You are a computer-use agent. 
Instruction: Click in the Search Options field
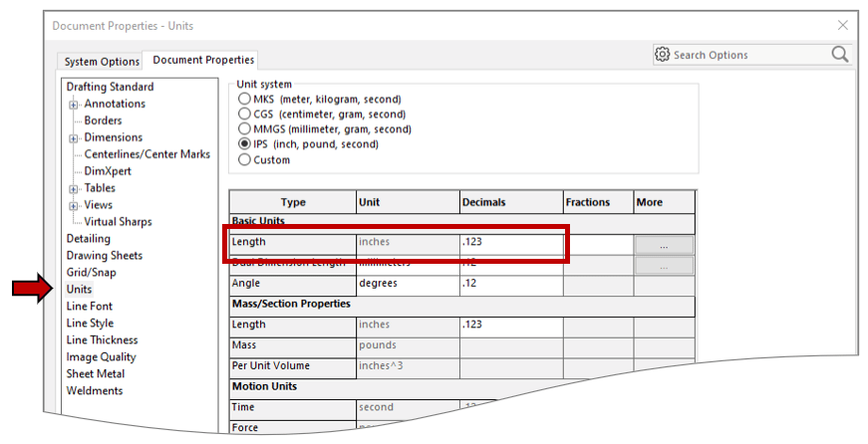pos(747,55)
